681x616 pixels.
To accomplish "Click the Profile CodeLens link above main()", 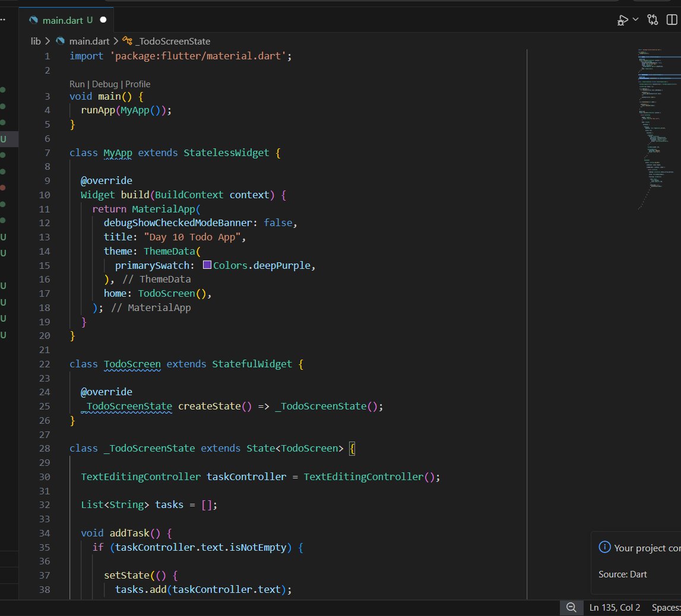I will 138,84.
